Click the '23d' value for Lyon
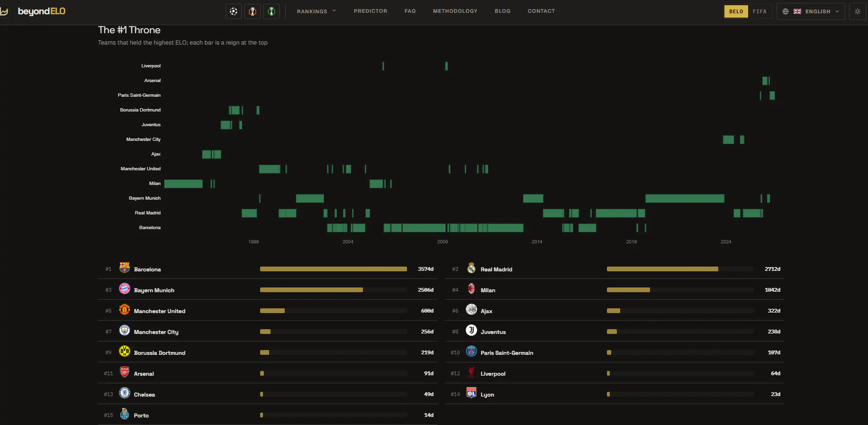Viewport: 868px width, 425px height. point(776,394)
